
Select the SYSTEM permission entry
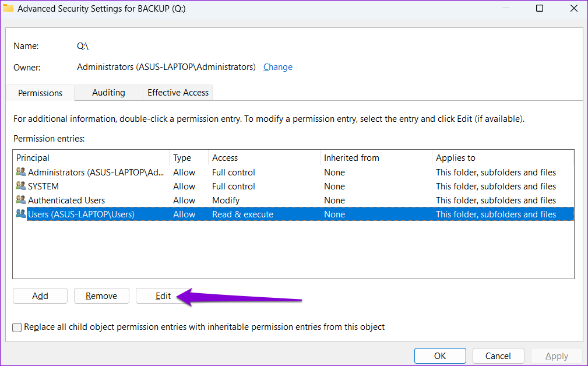pos(293,186)
